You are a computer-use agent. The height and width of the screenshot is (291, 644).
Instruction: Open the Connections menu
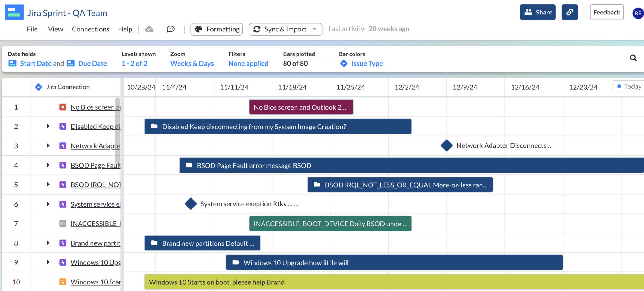(91, 29)
